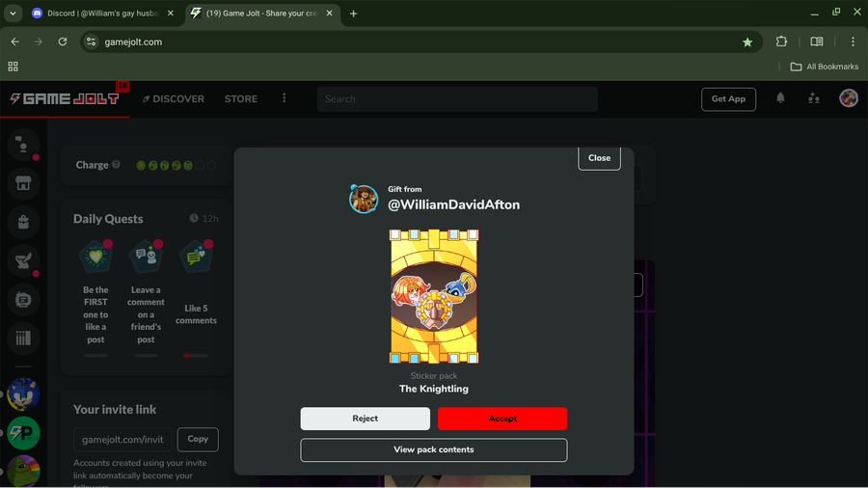Screen dimensions: 868x488
Task: Click the Daily Quests heading
Action: [108, 219]
